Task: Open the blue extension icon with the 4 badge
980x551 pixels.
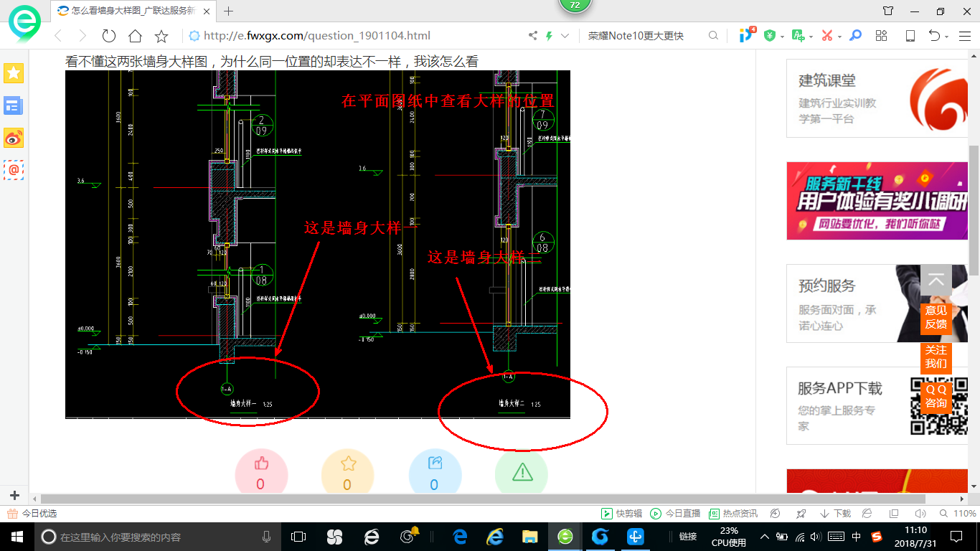Action: (x=746, y=34)
